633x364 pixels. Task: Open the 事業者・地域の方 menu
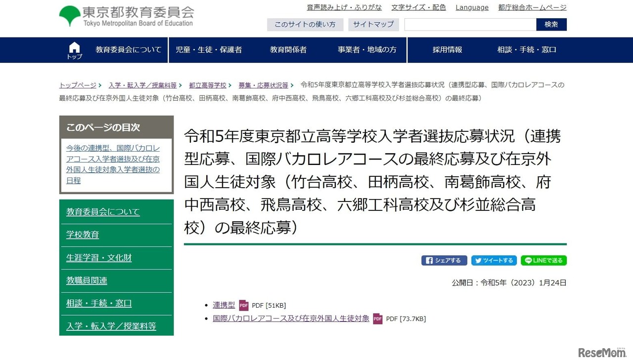pos(367,50)
